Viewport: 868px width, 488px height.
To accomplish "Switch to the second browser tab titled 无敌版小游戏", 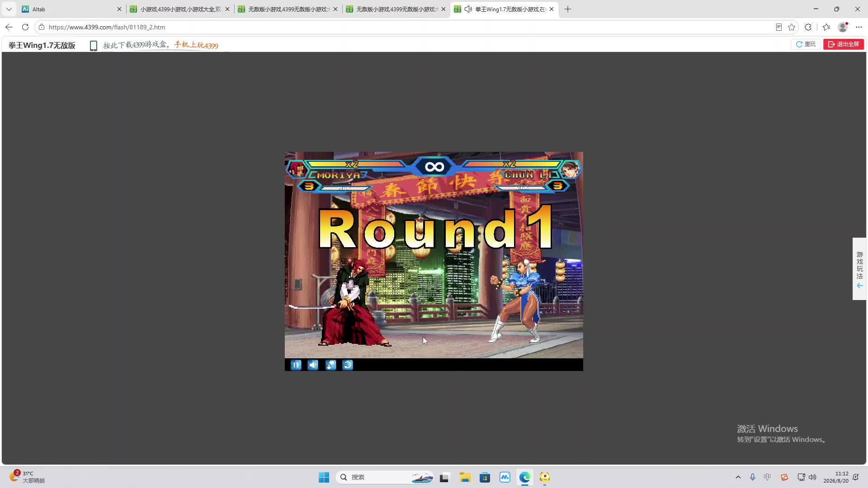I will (x=288, y=9).
